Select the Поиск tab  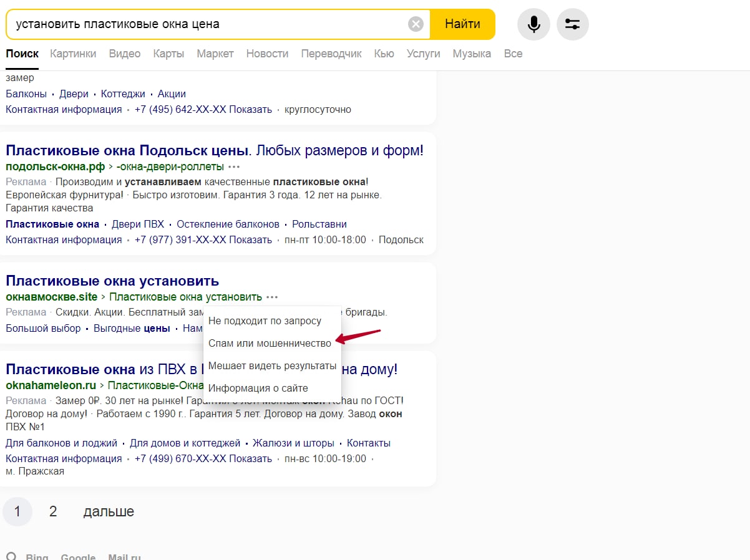pos(22,54)
